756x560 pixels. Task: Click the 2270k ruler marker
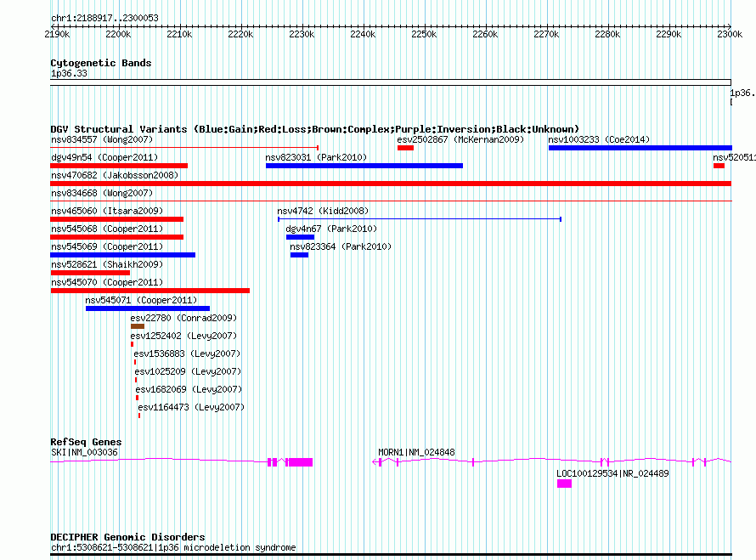point(546,34)
